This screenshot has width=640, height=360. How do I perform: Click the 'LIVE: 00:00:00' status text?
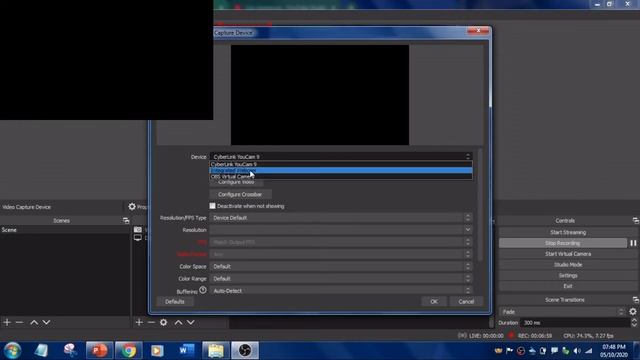click(486, 336)
